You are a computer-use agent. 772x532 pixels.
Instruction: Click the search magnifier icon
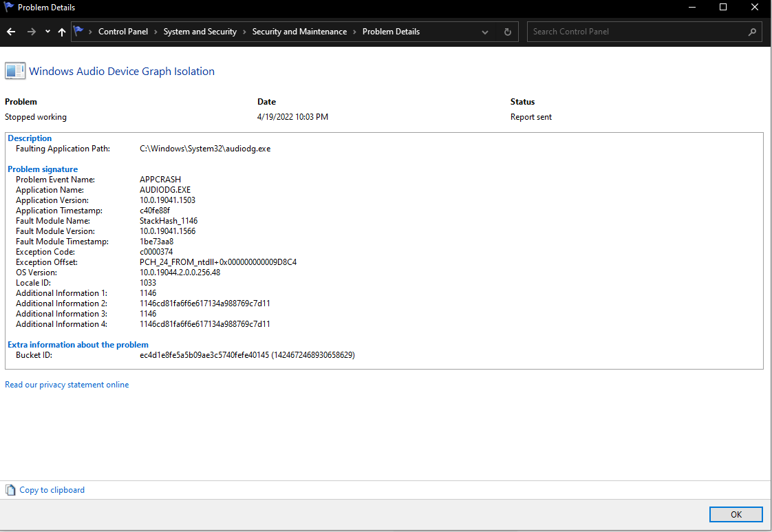point(752,32)
